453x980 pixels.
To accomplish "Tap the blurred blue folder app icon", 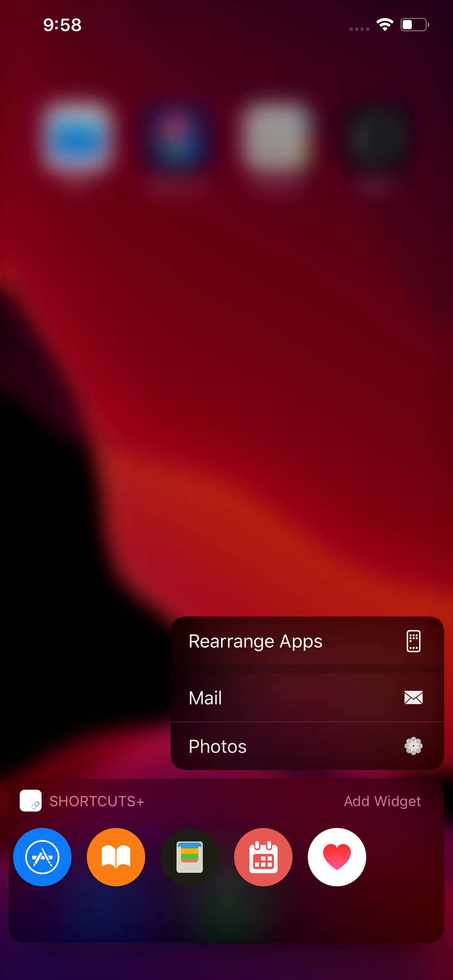I will coord(78,138).
